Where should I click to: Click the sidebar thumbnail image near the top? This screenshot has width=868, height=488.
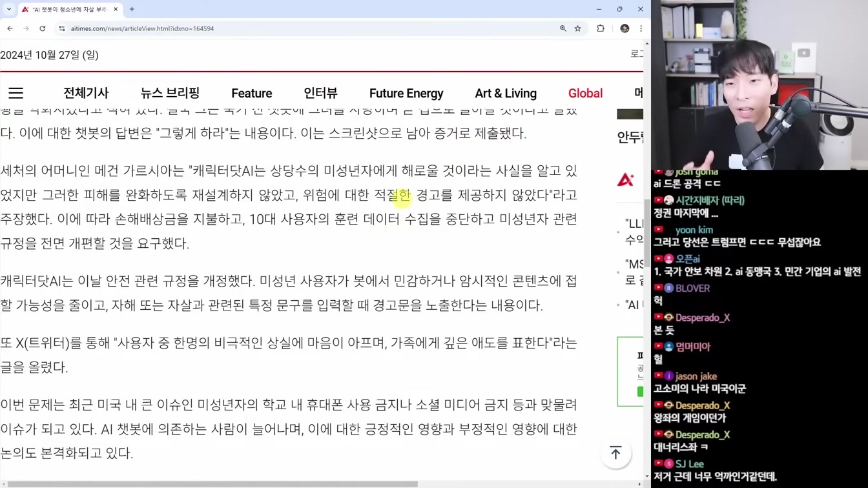click(630, 114)
